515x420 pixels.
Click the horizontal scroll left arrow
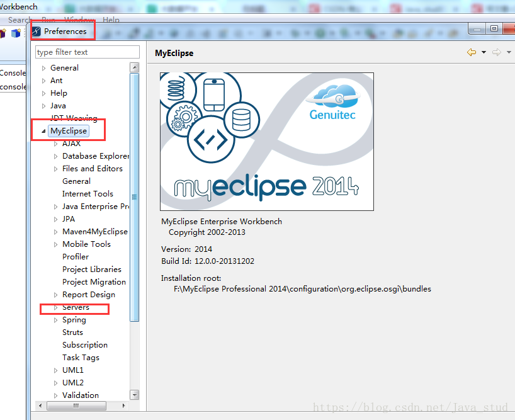40,406
